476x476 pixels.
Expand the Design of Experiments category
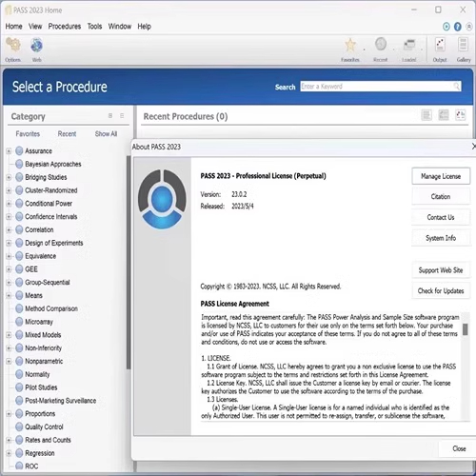[9, 243]
